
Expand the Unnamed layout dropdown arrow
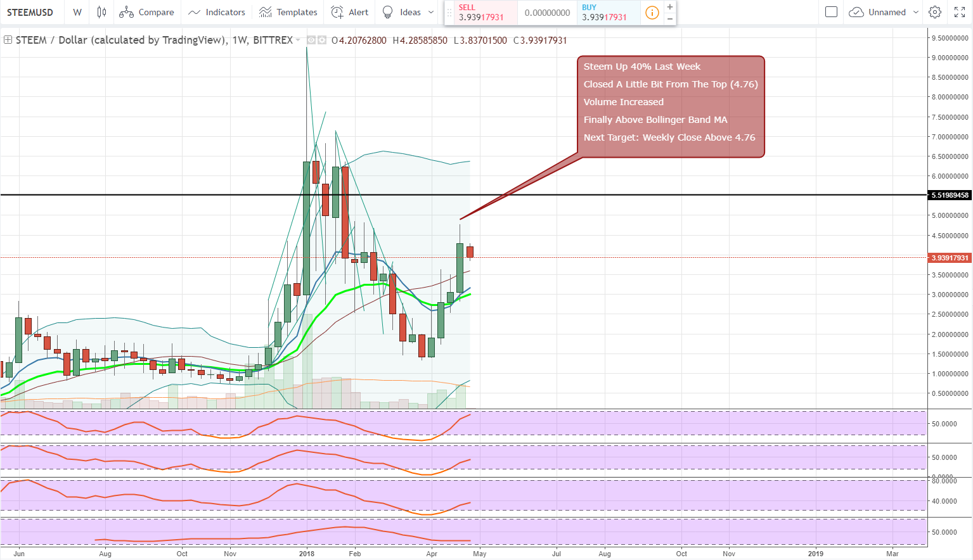pos(916,12)
